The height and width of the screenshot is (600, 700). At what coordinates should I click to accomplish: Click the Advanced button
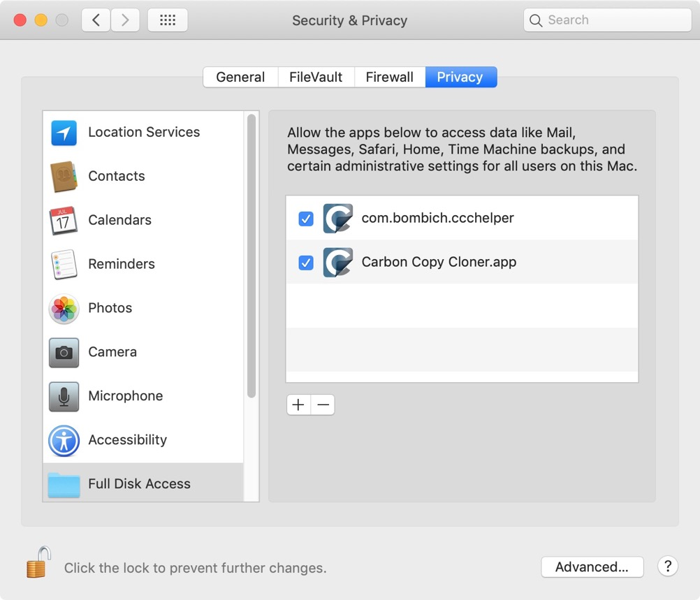[x=592, y=567]
